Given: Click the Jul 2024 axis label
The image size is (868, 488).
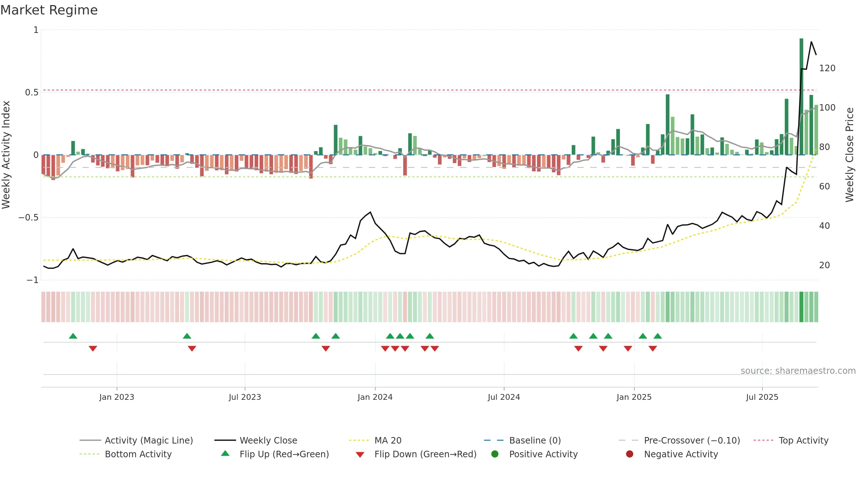Looking at the screenshot, I should [504, 397].
